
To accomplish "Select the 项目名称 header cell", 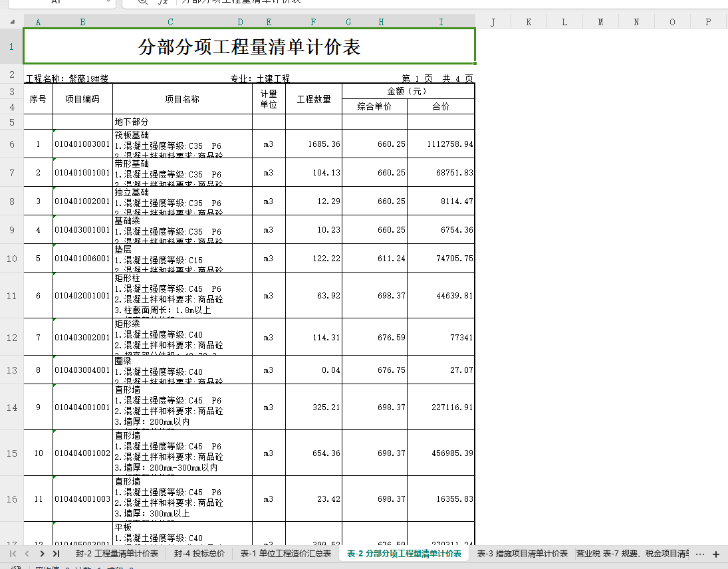I will 182,99.
